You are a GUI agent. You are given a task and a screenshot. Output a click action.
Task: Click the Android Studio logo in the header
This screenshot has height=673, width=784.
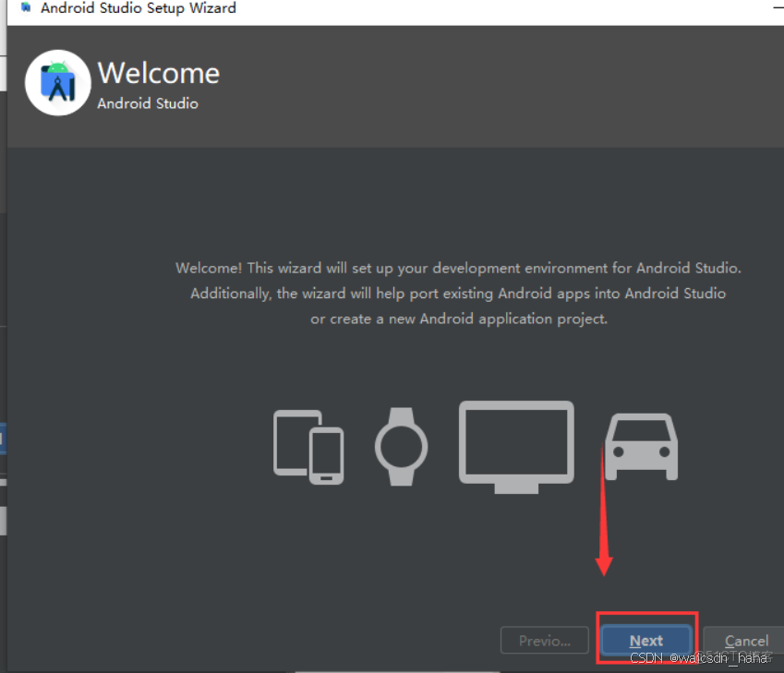(57, 82)
